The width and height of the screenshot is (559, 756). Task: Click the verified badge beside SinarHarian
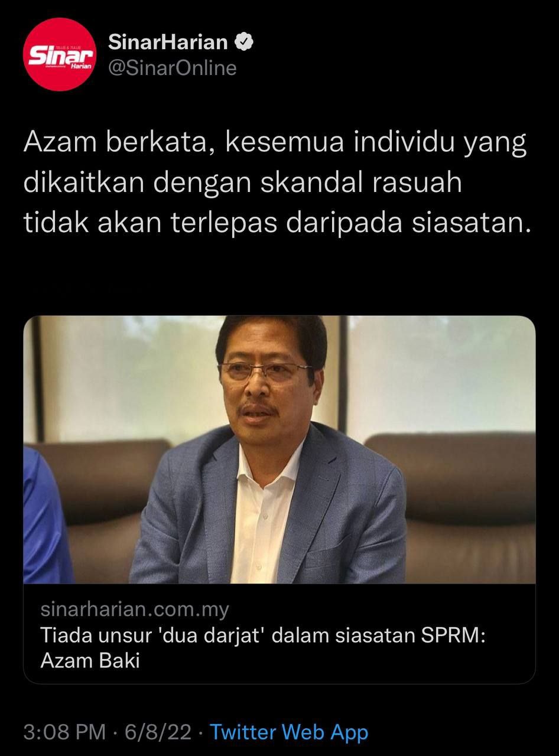tap(245, 42)
